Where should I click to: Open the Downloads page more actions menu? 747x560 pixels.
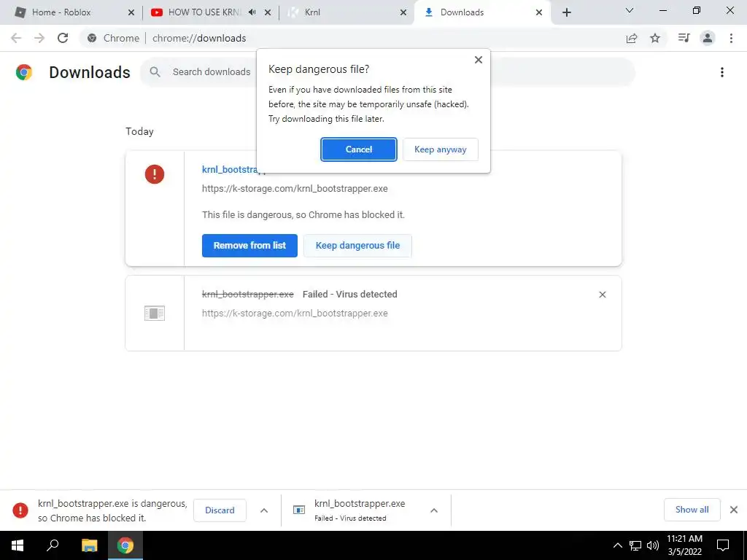click(x=721, y=72)
